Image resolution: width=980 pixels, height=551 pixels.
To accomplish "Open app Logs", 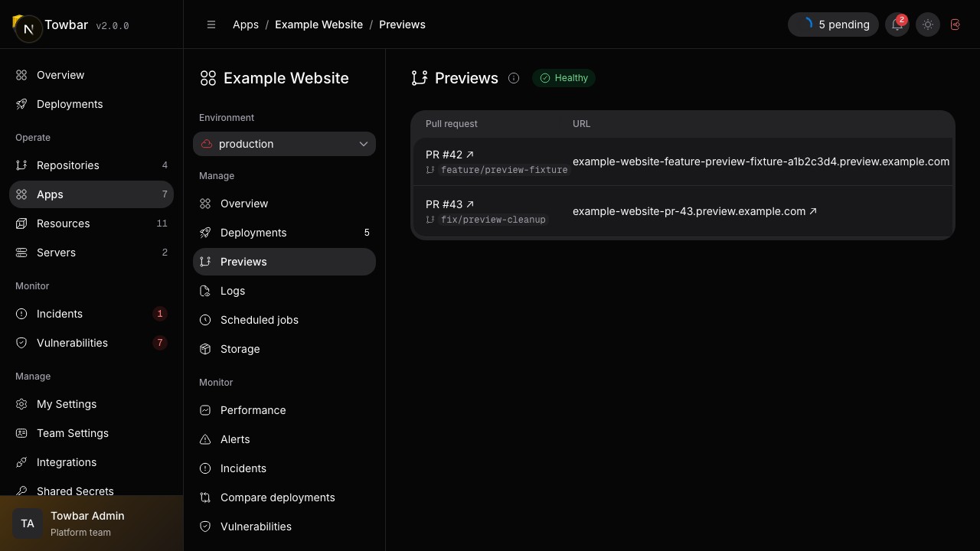I will [284, 291].
